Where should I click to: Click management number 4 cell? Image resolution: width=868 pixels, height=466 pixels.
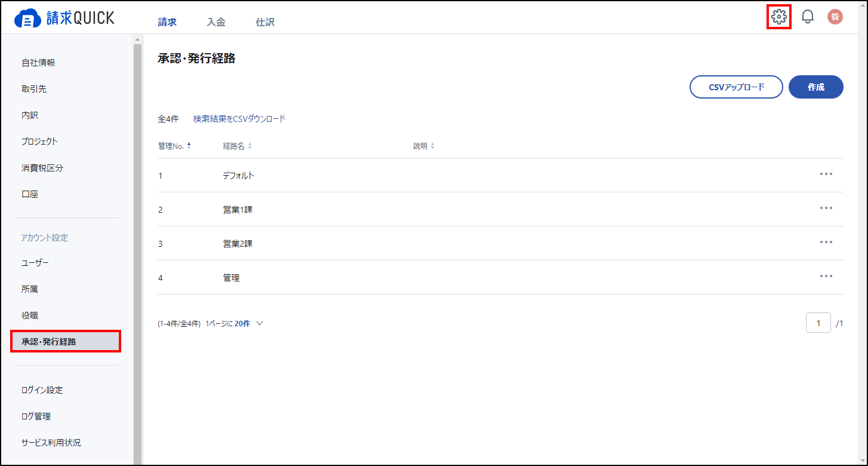161,278
